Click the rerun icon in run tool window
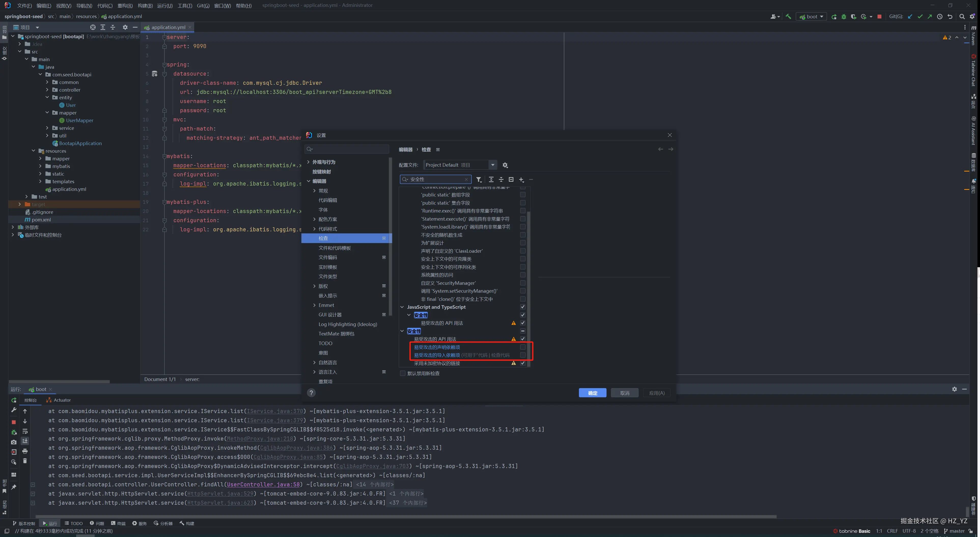The height and width of the screenshot is (537, 980). pyautogui.click(x=14, y=400)
